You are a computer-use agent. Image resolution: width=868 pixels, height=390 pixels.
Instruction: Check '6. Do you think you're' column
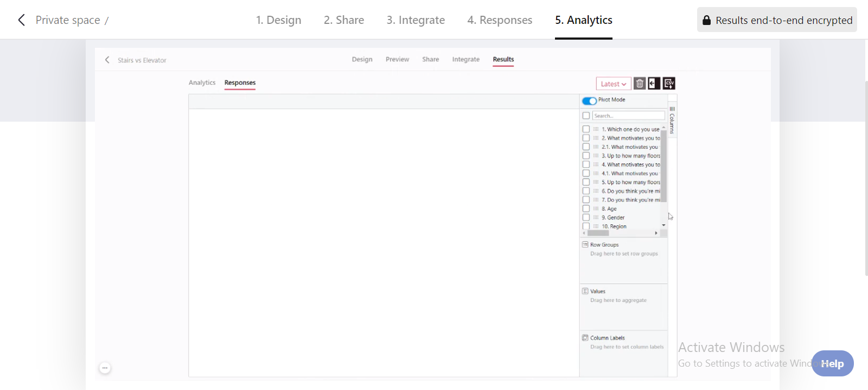pyautogui.click(x=586, y=191)
